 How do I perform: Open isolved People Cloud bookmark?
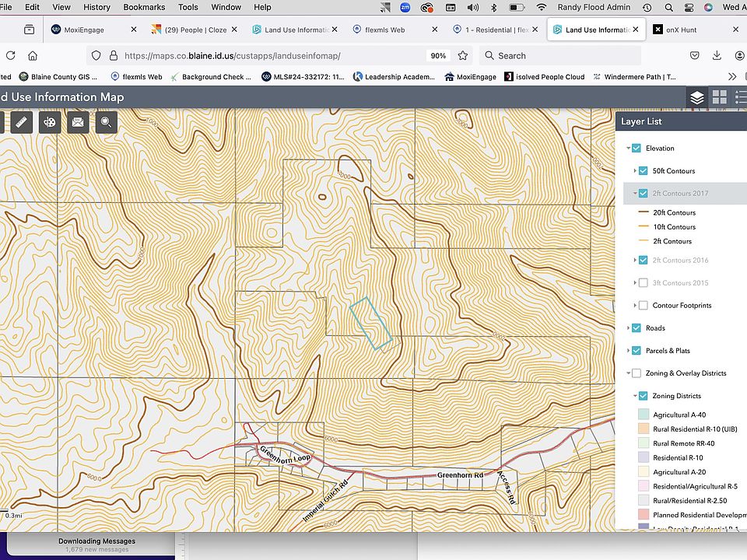coord(545,77)
